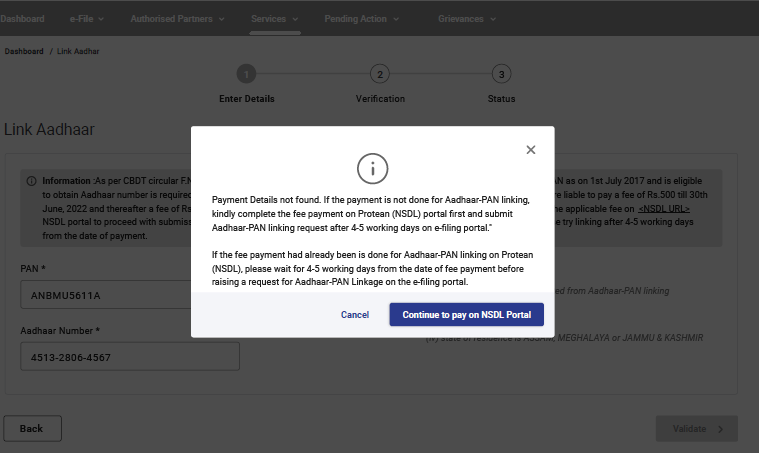Go to Dashboard in top navigation
This screenshot has height=453, width=759.
pos(22,19)
